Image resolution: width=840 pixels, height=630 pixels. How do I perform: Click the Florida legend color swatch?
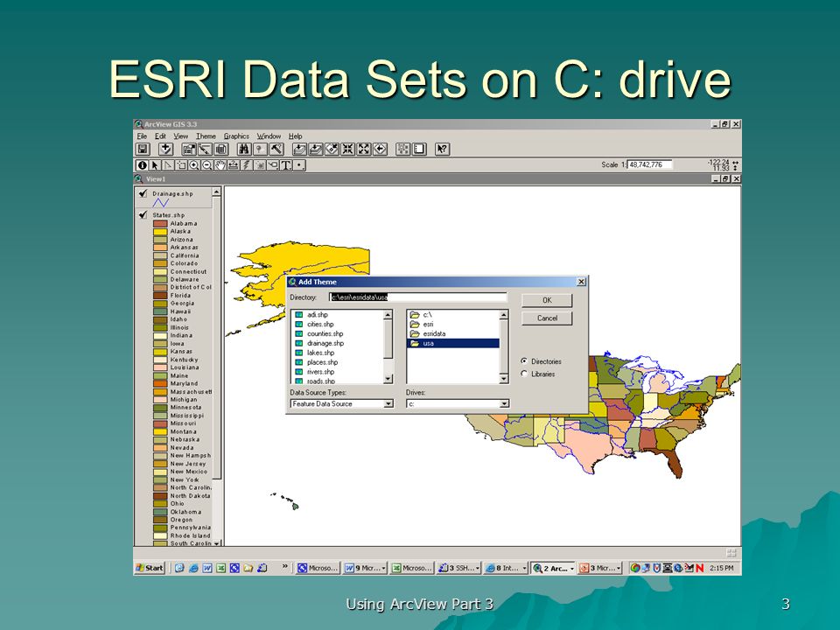[160, 295]
